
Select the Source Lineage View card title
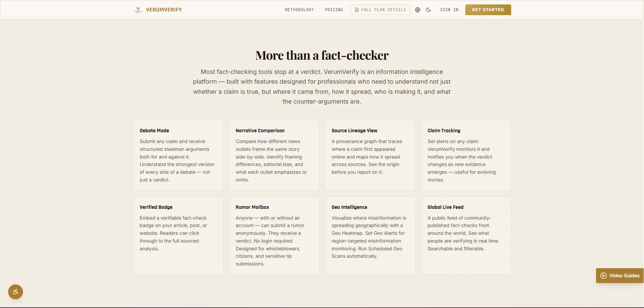pyautogui.click(x=354, y=131)
